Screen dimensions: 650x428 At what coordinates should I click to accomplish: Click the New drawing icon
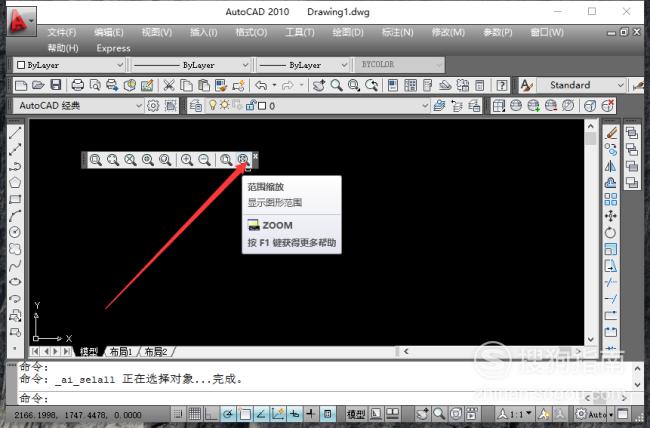click(21, 85)
